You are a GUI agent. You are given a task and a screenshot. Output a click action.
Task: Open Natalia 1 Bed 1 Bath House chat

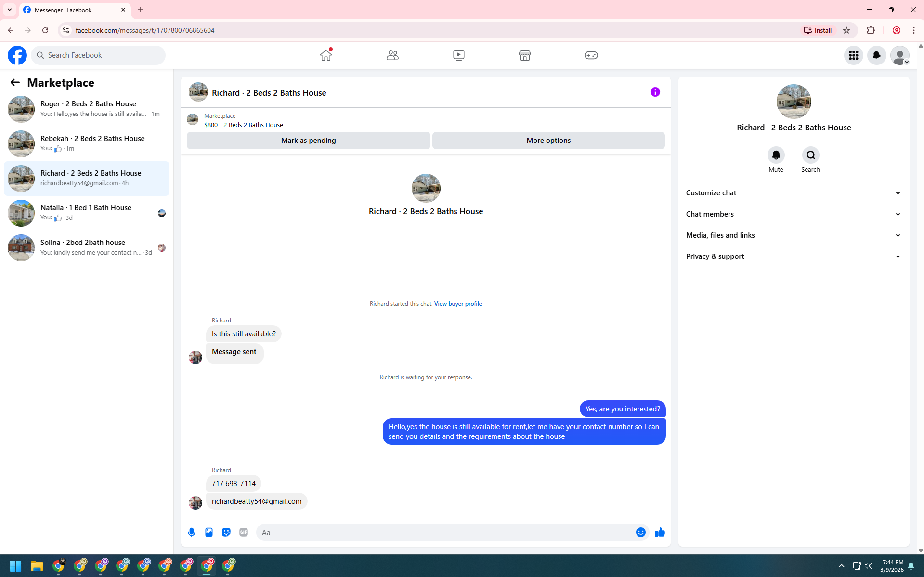pyautogui.click(x=87, y=213)
